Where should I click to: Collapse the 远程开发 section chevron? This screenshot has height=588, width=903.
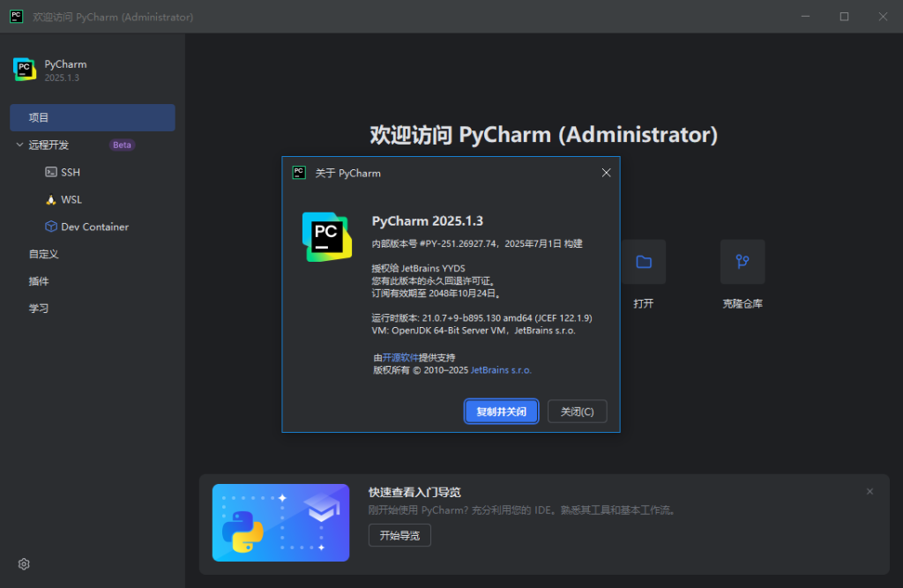point(19,145)
